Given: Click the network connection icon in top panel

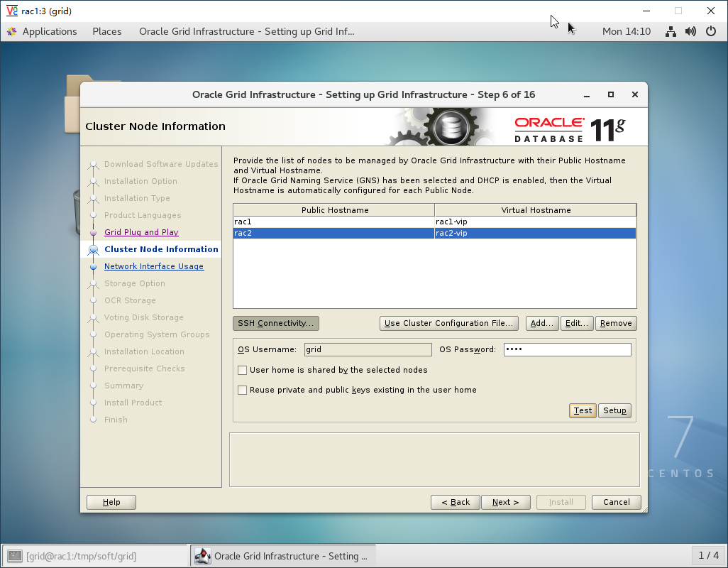Looking at the screenshot, I should tap(671, 31).
